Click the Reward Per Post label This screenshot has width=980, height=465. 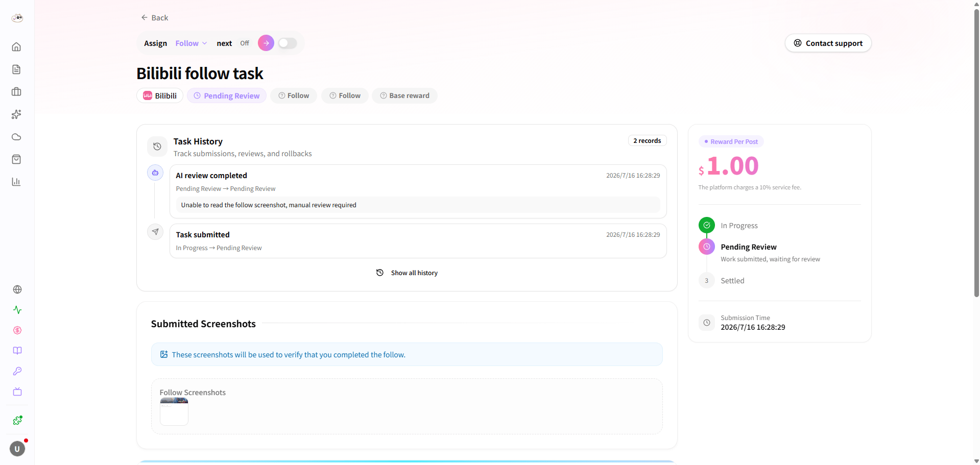(731, 142)
